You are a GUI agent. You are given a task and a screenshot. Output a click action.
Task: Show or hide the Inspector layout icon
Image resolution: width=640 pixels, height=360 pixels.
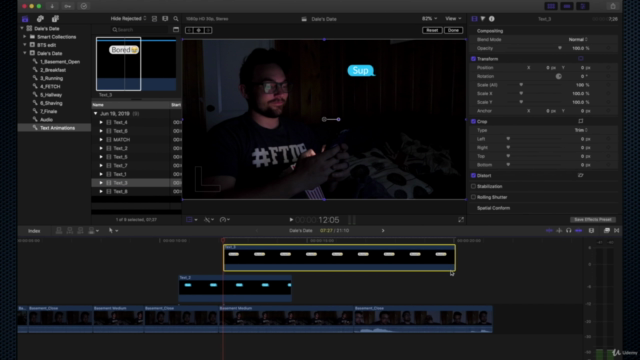[582, 6]
